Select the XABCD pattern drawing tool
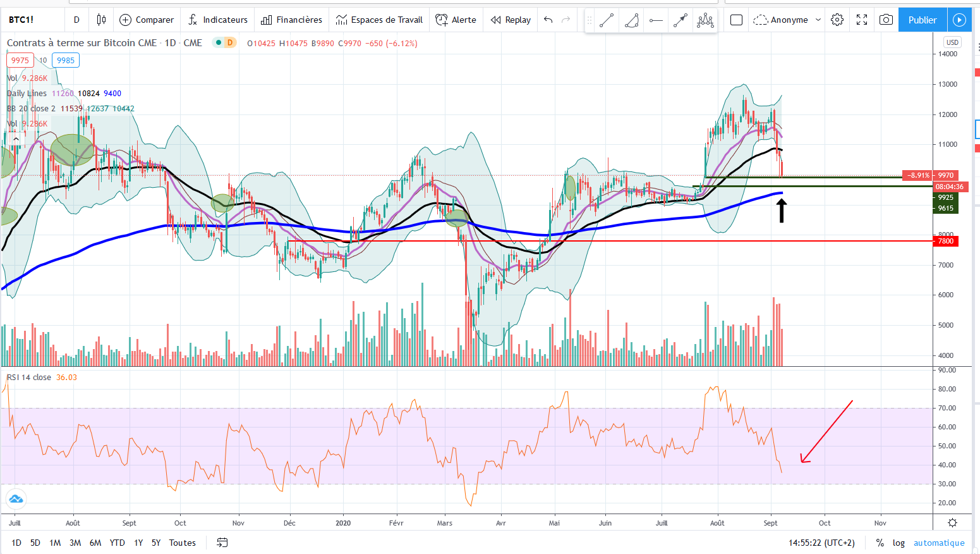The width and height of the screenshot is (980, 554). click(x=705, y=20)
